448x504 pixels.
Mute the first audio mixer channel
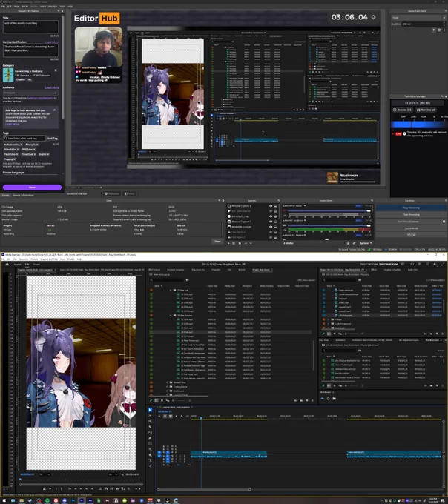[x=285, y=210]
